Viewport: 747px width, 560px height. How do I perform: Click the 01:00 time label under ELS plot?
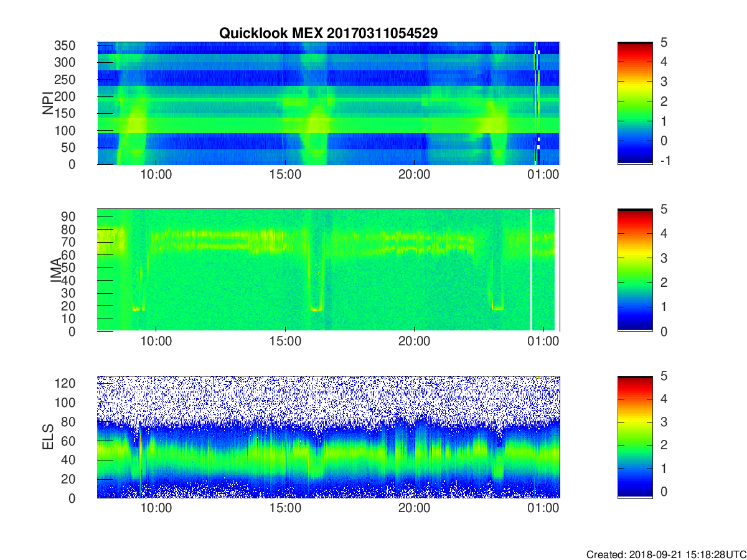tap(544, 509)
